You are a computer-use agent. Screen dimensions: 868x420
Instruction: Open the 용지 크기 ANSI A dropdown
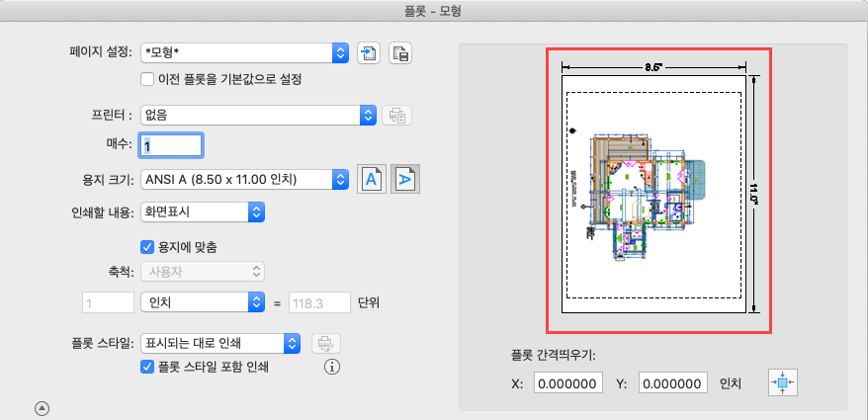click(244, 179)
